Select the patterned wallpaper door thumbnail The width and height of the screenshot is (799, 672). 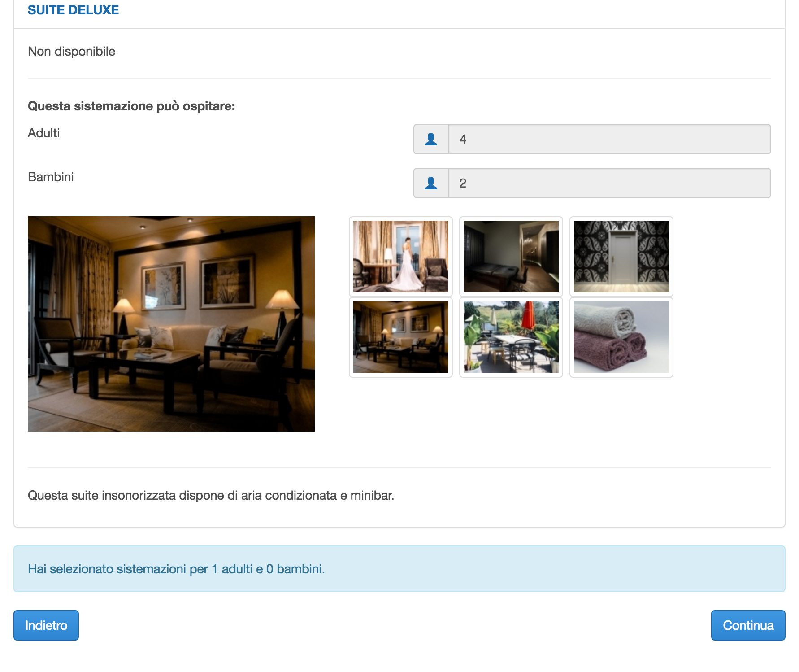click(x=621, y=256)
